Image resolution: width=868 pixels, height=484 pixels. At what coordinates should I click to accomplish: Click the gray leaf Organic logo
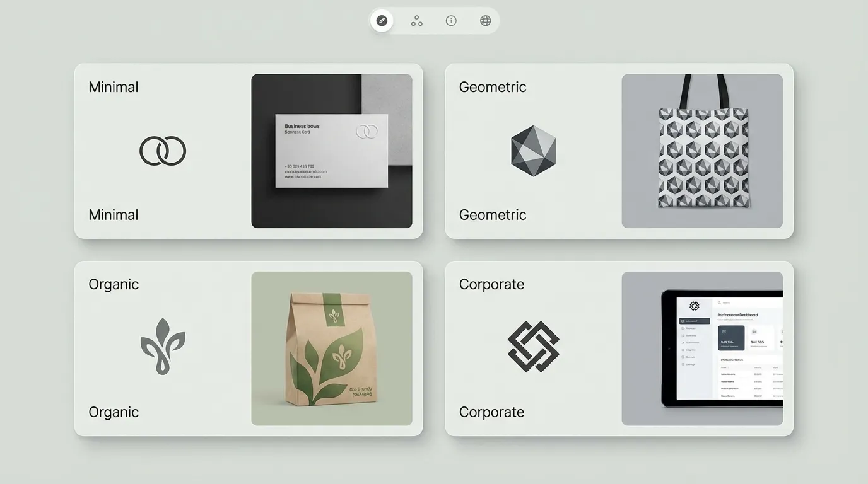(163, 346)
